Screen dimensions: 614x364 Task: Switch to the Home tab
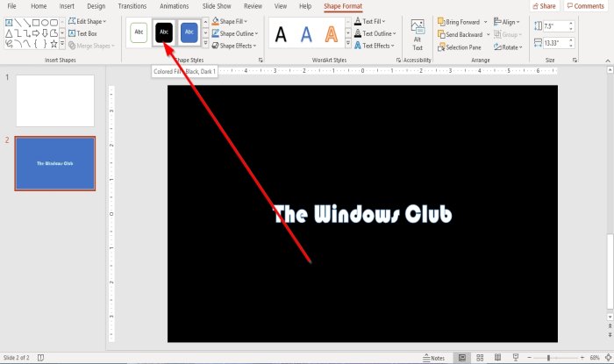coord(39,6)
